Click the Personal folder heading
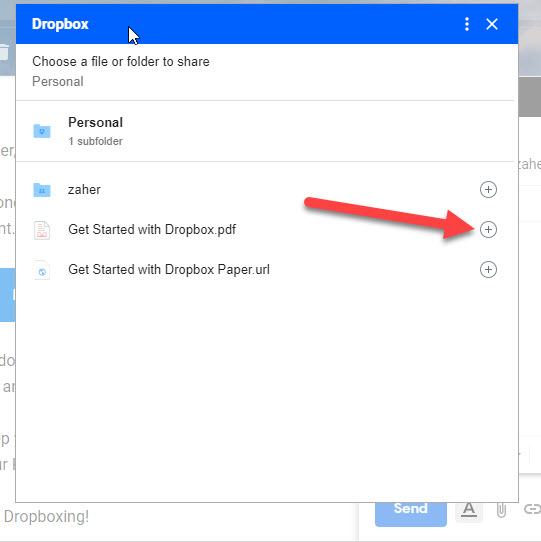Viewport: 541px width, 542px height. pos(95,122)
